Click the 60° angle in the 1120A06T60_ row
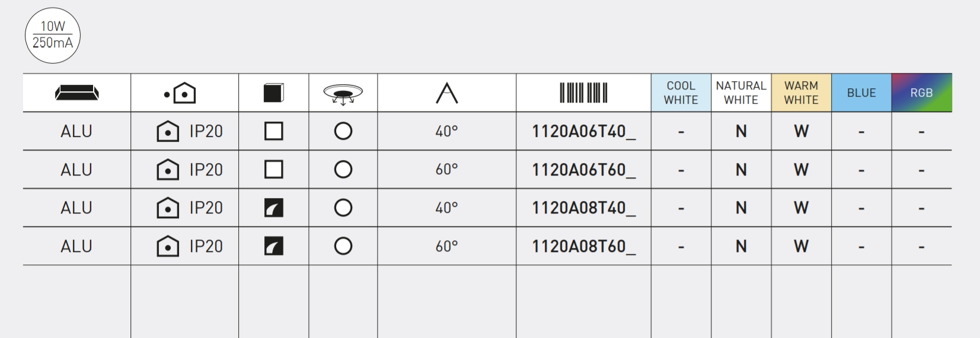This screenshot has height=338, width=980. [447, 170]
